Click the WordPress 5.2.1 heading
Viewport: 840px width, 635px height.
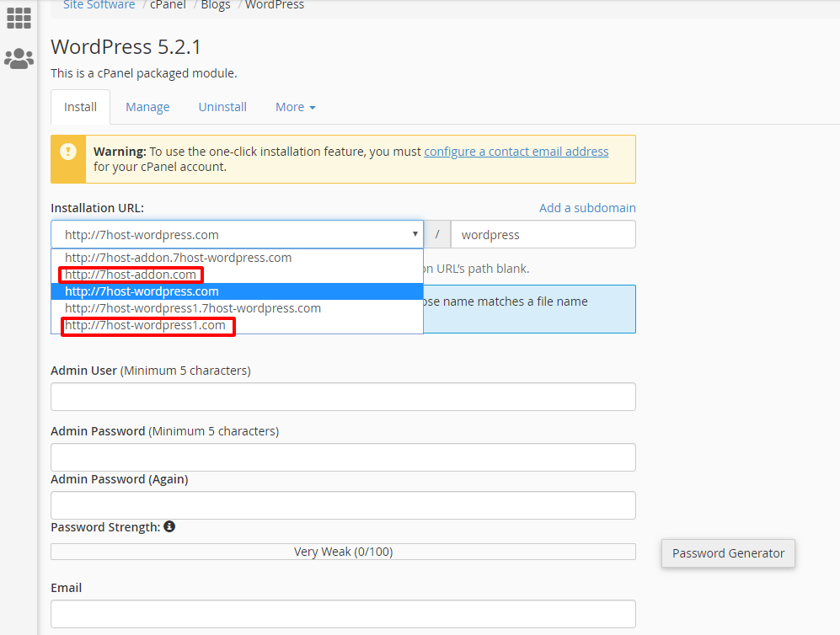(126, 47)
